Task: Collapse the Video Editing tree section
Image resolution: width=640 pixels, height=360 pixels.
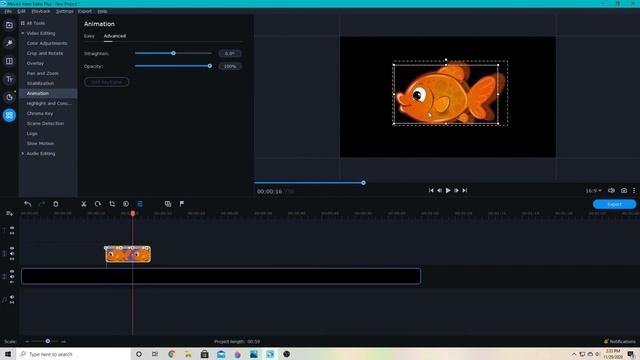Action: tap(23, 33)
